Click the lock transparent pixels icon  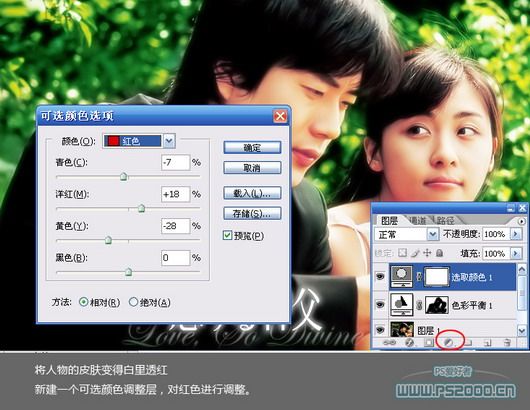coord(402,253)
